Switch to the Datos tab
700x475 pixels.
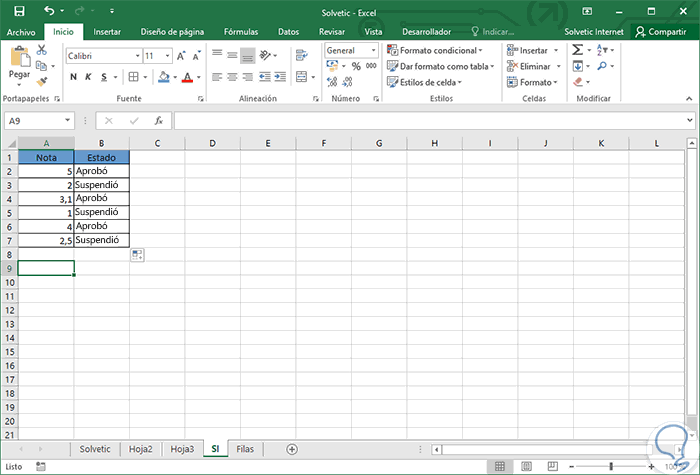[288, 32]
